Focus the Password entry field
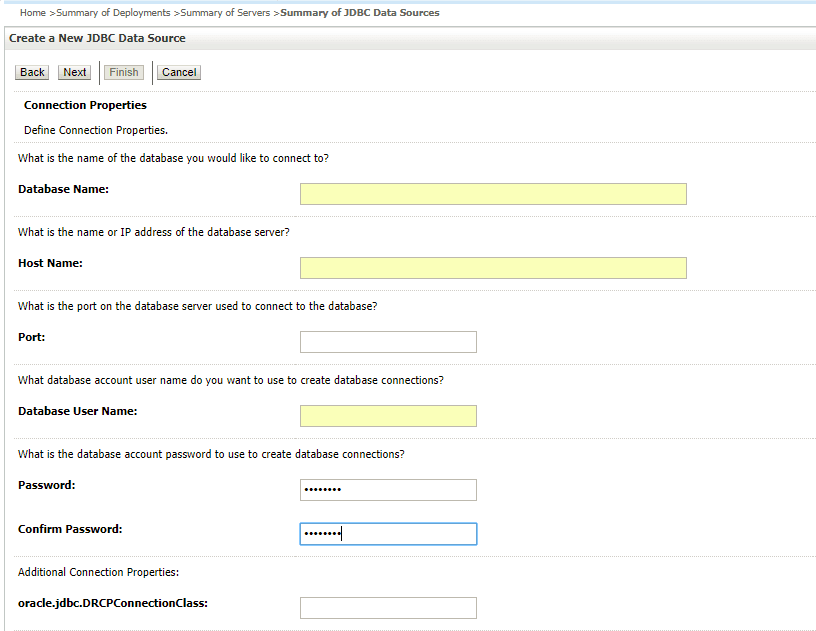Screen dimensions: 816x631 (388, 490)
